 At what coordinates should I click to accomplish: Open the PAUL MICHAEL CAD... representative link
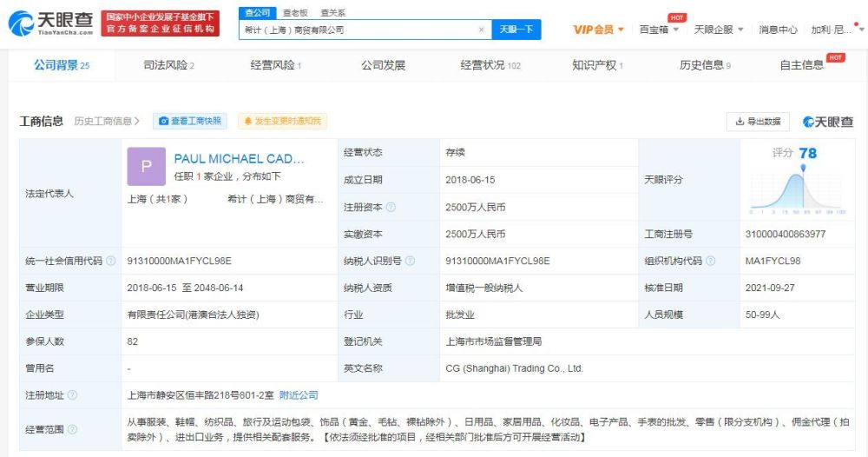[x=240, y=159]
